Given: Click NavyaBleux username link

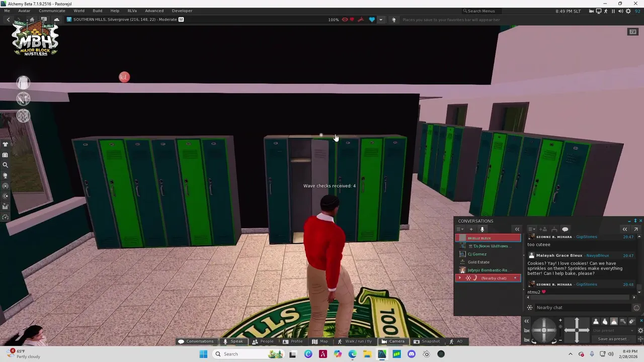Looking at the screenshot, I should [x=598, y=255].
